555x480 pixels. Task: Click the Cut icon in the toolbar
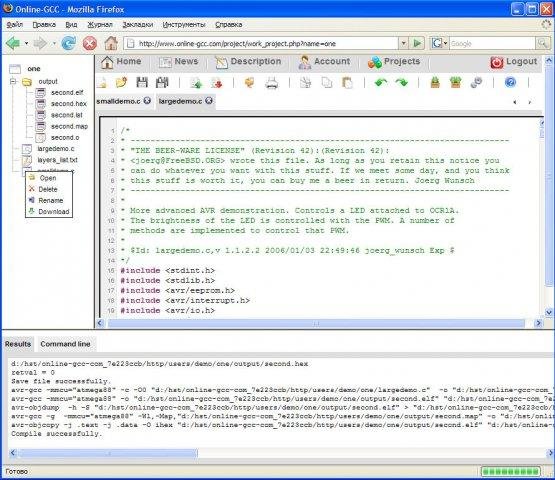tap(305, 83)
